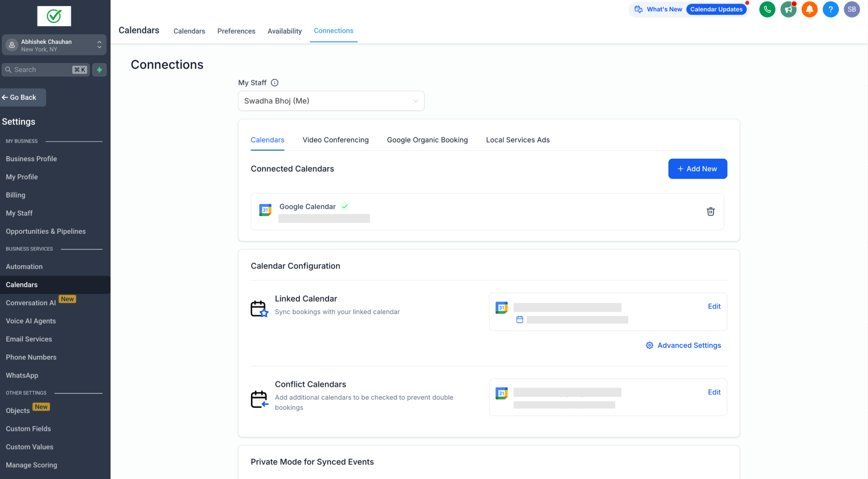Click the Advanced Settings gear link
The width and height of the screenshot is (868, 479).
(683, 345)
